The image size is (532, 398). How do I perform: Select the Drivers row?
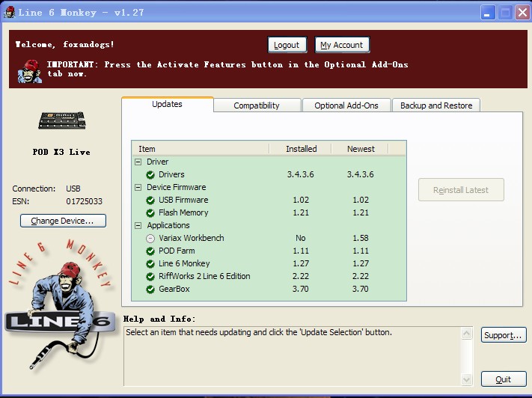(269, 175)
